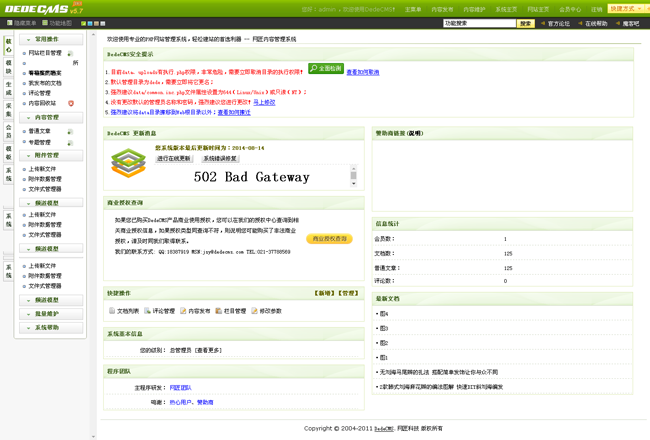
Task: Click the 进行在线更新 button
Action: tap(174, 158)
